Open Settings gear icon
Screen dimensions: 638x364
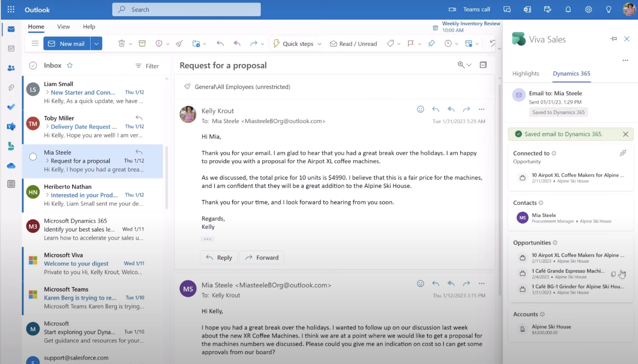(588, 9)
